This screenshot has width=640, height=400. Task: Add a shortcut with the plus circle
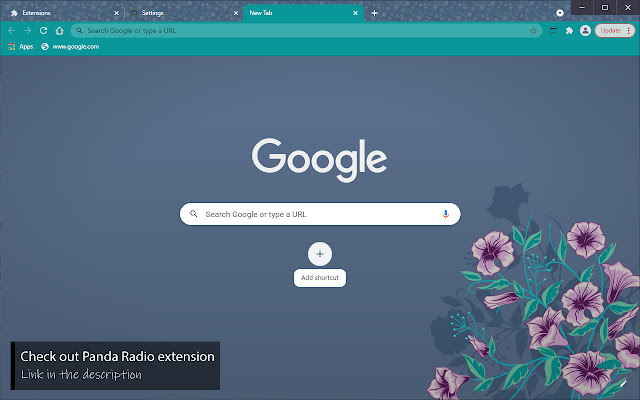pos(320,254)
